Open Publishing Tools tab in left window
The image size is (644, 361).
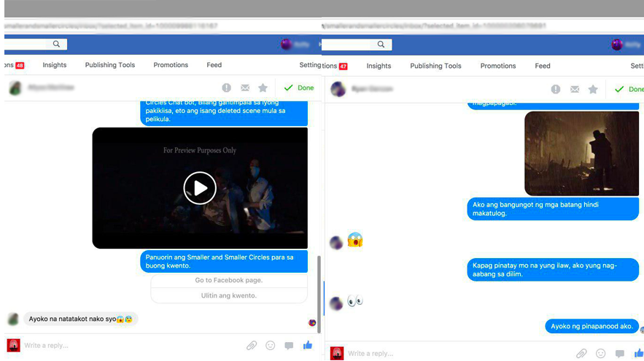[109, 65]
